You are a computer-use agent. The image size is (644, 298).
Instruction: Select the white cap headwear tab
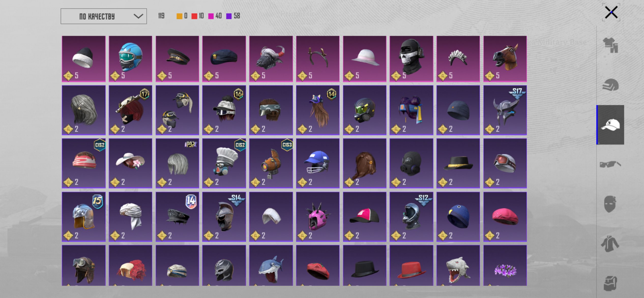point(610,125)
